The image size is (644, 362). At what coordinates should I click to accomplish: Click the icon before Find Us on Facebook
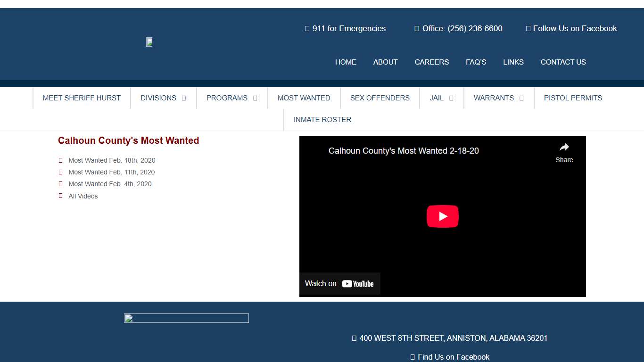coord(413,357)
